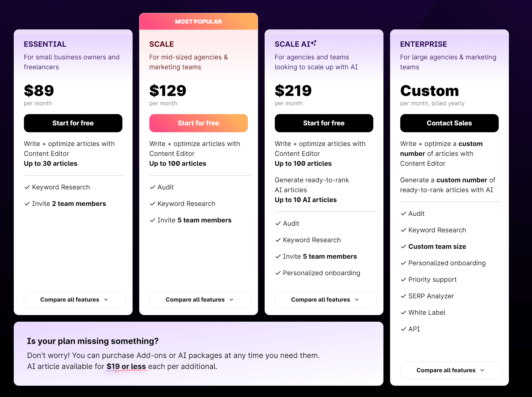Expand Compare all features on Essential plan
Viewport: 532px width, 397px height.
tap(75, 300)
